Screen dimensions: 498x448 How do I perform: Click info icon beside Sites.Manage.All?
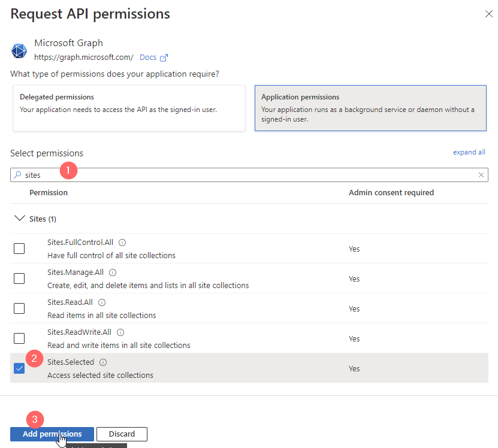[x=113, y=273]
